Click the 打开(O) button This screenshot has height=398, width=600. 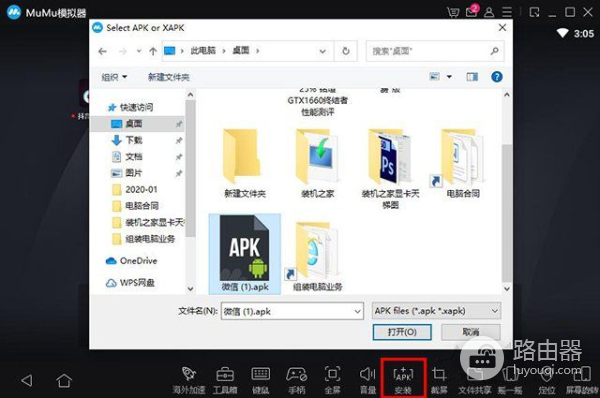point(402,332)
